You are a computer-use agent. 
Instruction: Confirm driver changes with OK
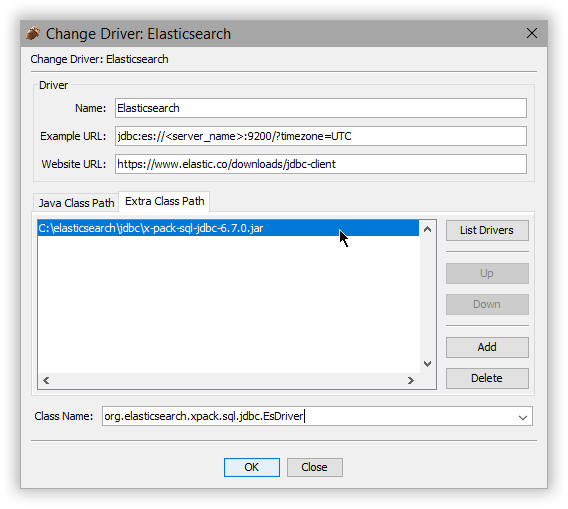tap(251, 467)
